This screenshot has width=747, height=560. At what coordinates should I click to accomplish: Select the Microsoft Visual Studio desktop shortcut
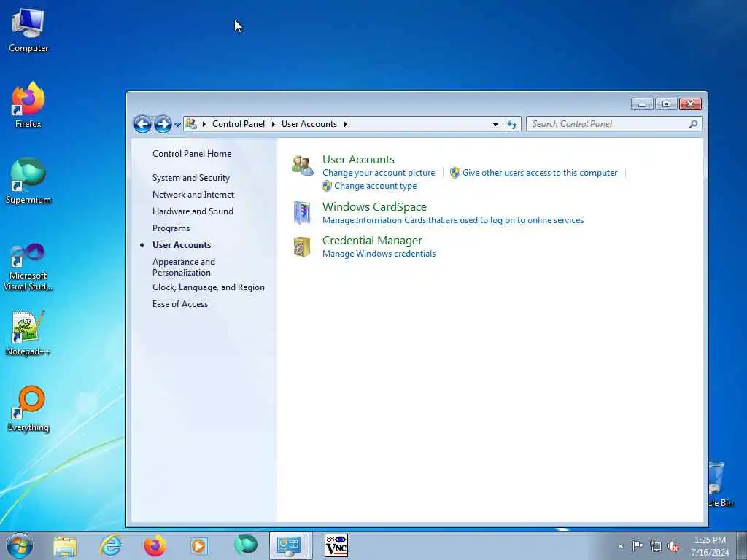(x=28, y=267)
